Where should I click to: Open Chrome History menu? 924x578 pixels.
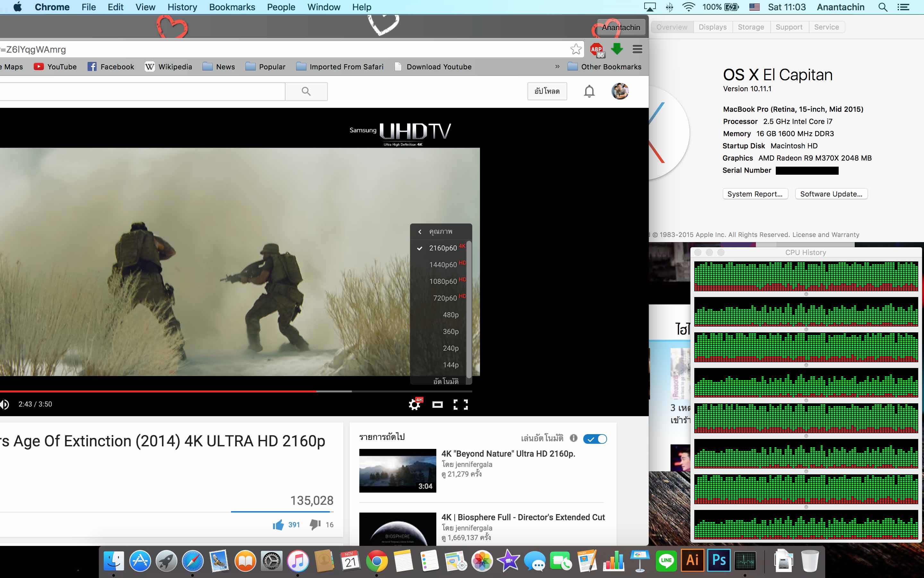click(x=182, y=7)
